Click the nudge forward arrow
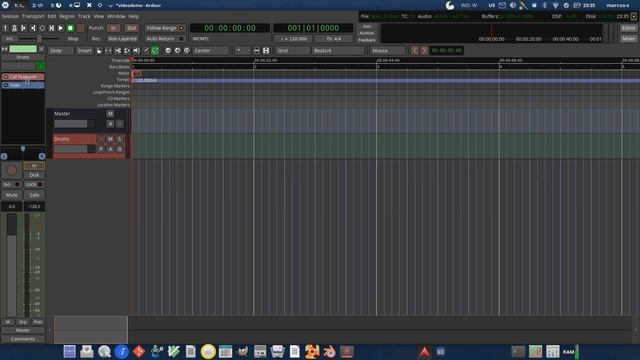Screen dimensions: 640x360 pos(424,51)
